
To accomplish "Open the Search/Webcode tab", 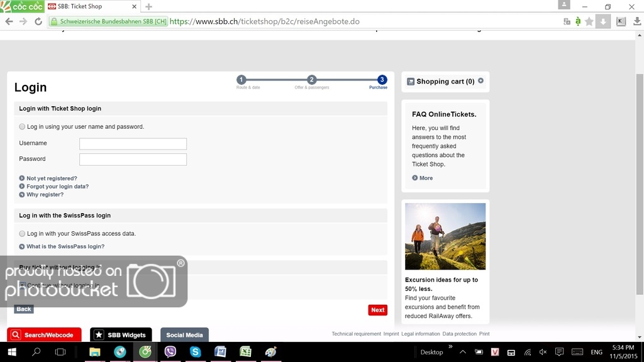I will pyautogui.click(x=45, y=334).
